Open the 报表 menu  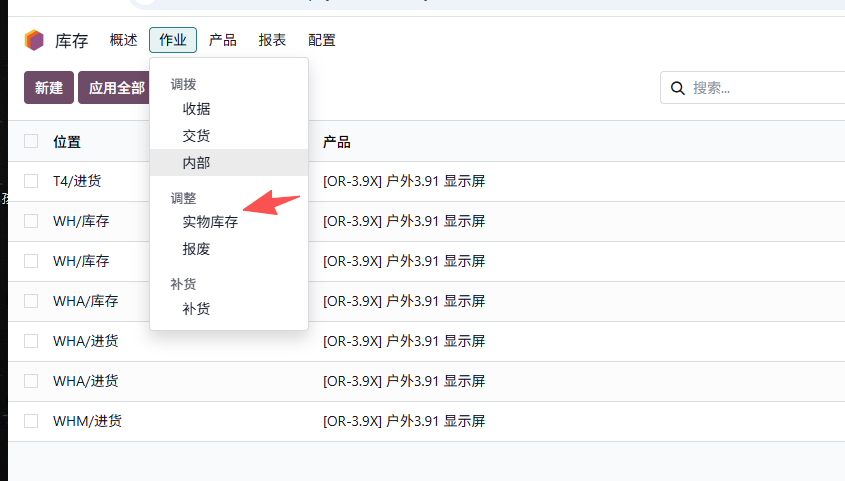(x=272, y=40)
